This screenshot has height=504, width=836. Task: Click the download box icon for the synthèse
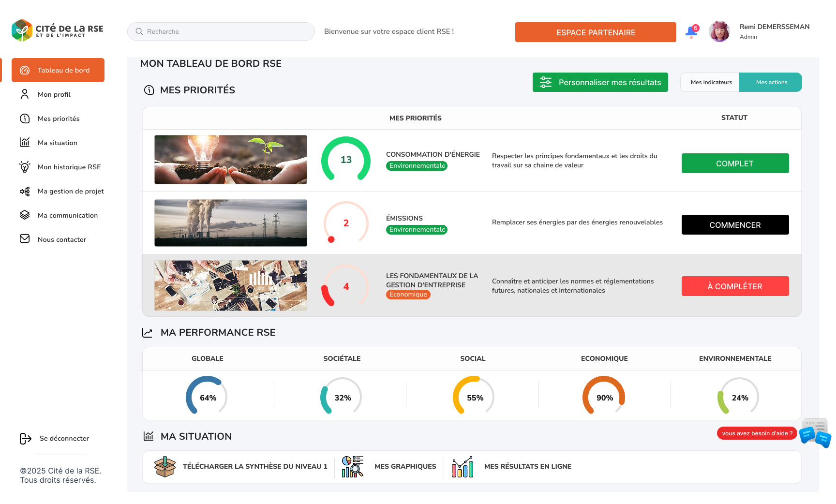pyautogui.click(x=164, y=466)
